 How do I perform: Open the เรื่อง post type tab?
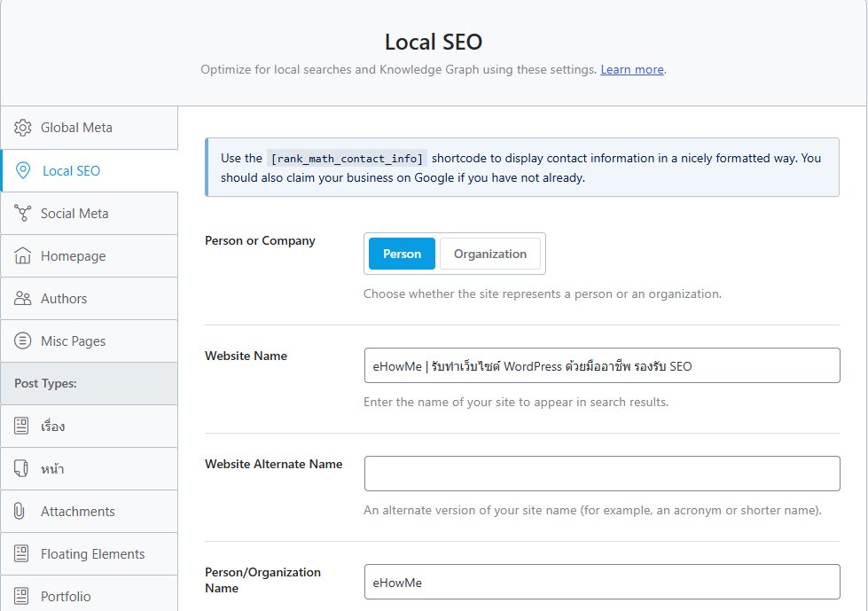coord(90,427)
